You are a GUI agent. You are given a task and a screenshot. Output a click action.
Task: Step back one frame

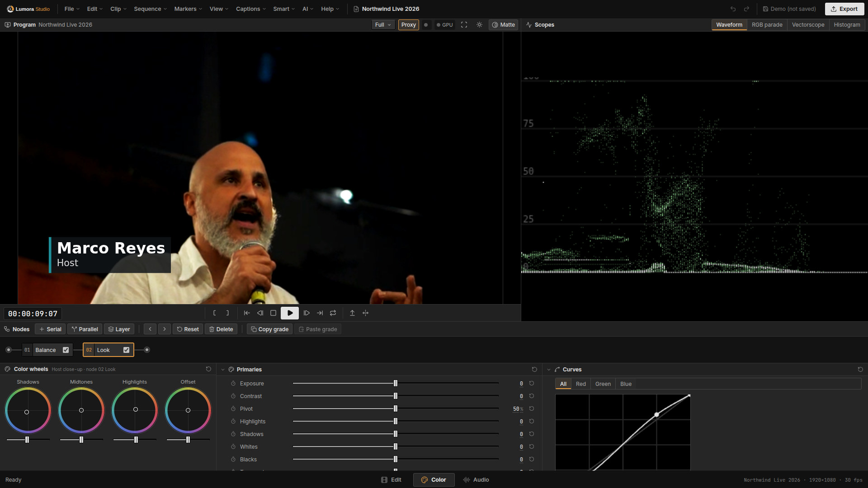pyautogui.click(x=260, y=313)
